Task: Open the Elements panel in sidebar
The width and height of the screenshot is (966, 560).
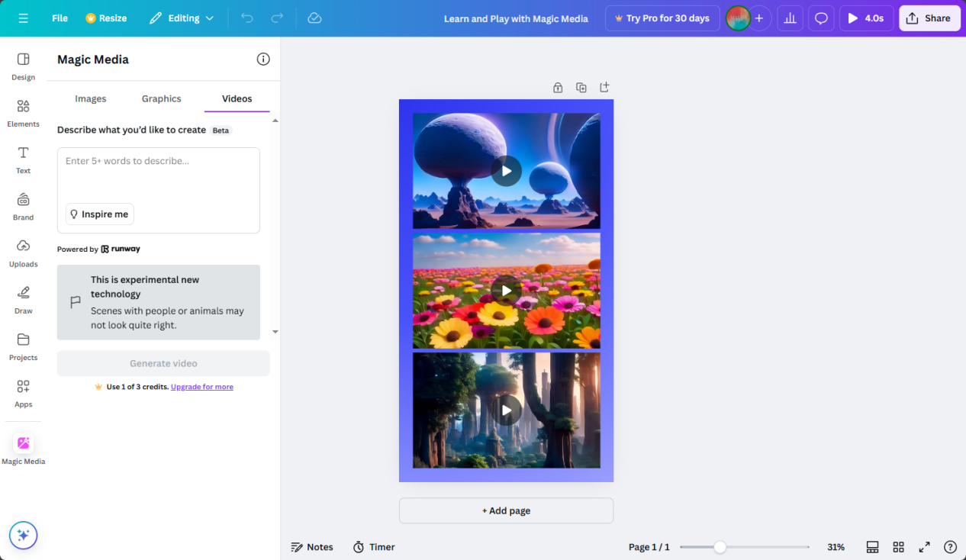Action: point(23,112)
